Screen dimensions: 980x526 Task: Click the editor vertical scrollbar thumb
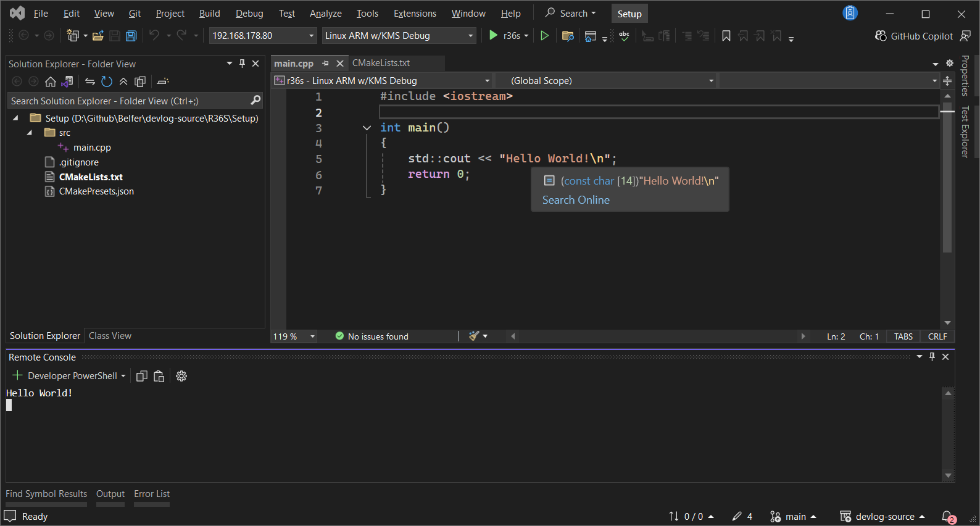(x=947, y=177)
